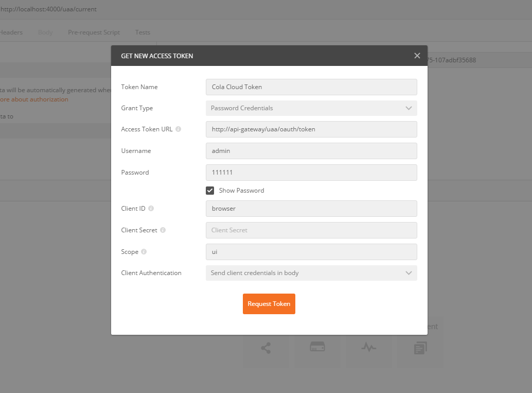Click the documentation icon in background
Viewport: 532px width, 393px height.
tap(420, 348)
